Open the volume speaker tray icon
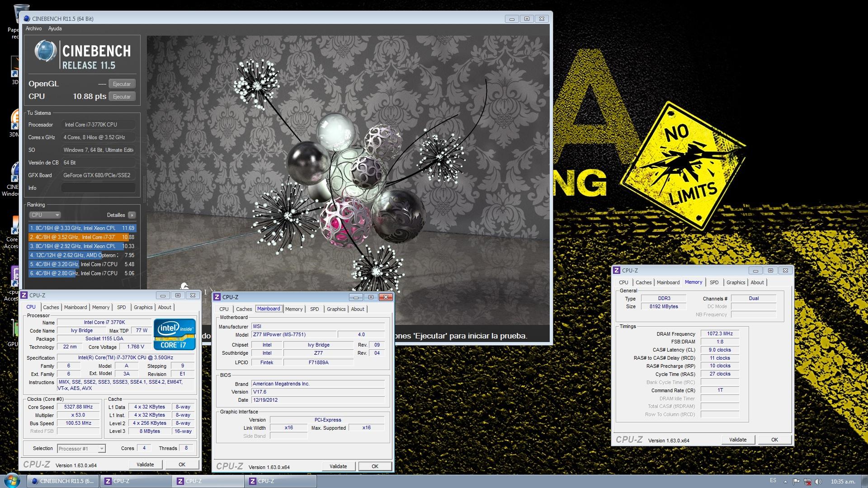This screenshot has width=868, height=488. click(x=818, y=482)
